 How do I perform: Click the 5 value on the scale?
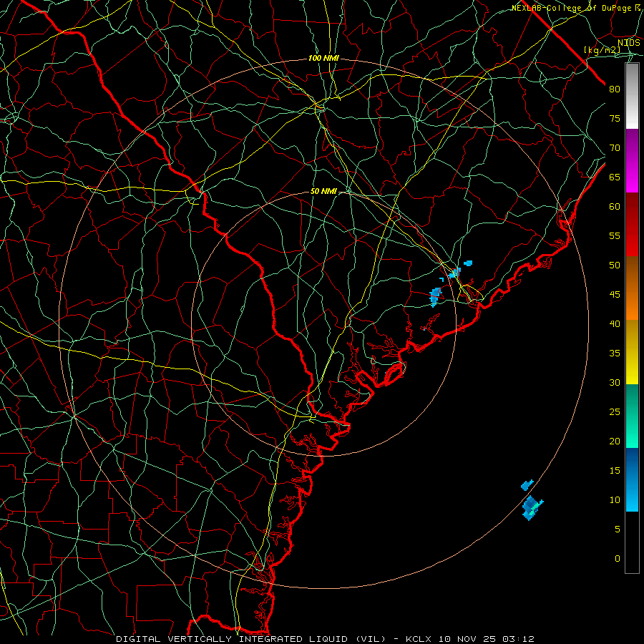click(x=617, y=529)
